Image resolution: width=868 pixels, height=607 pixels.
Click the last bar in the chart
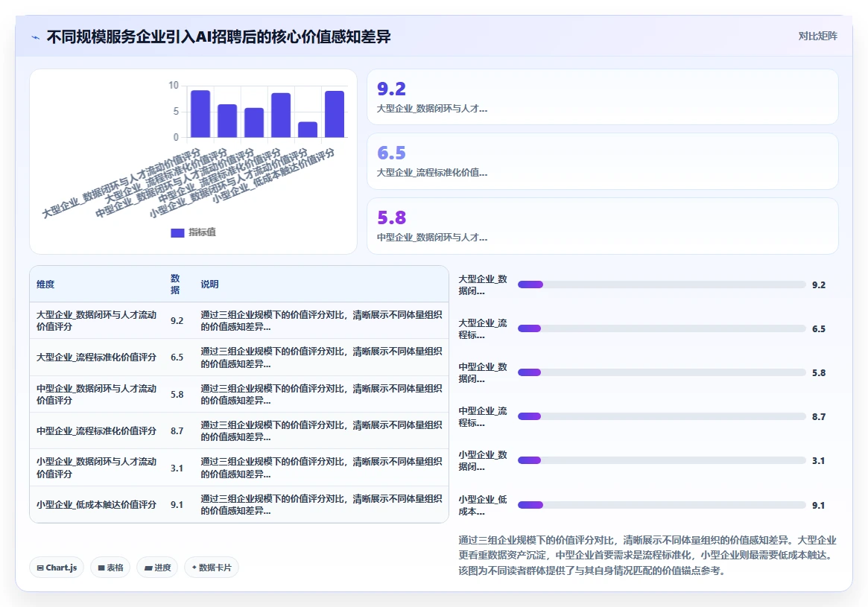[x=335, y=114]
